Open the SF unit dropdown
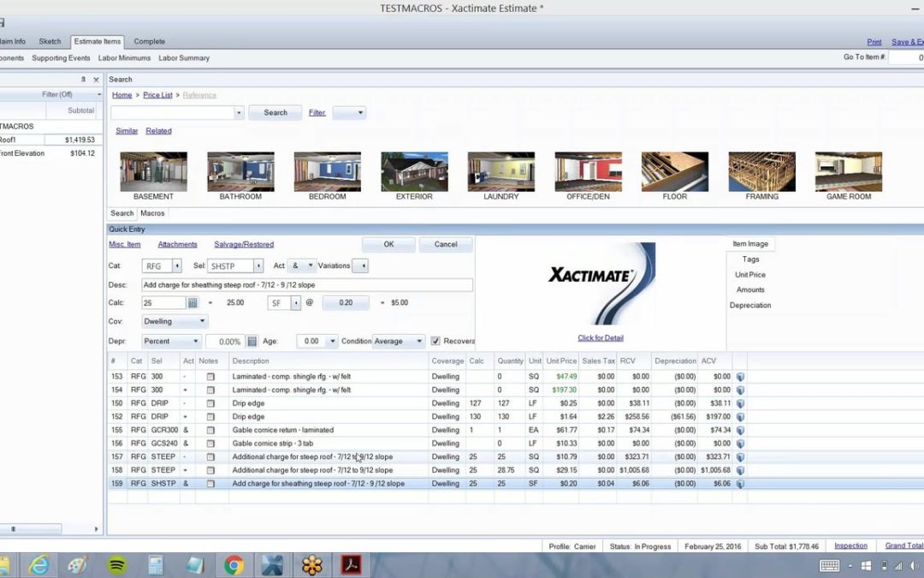The width and height of the screenshot is (924, 578). (295, 303)
